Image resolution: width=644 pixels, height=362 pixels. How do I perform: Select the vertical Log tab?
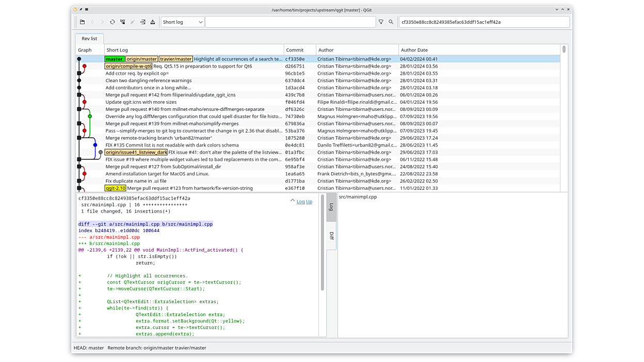[331, 207]
